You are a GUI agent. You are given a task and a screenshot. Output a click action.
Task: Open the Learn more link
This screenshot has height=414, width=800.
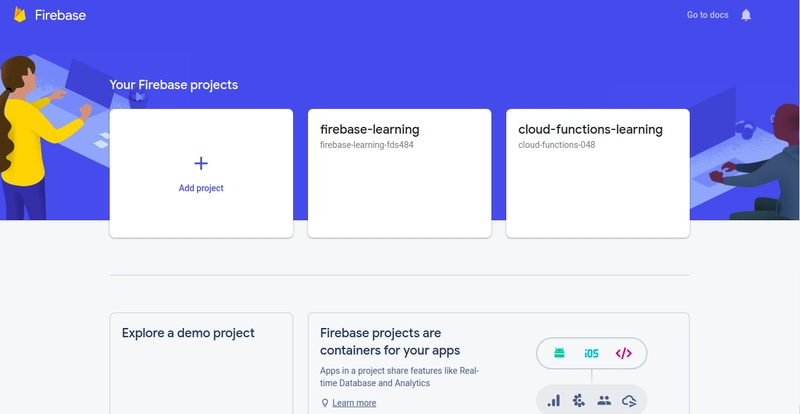(354, 403)
